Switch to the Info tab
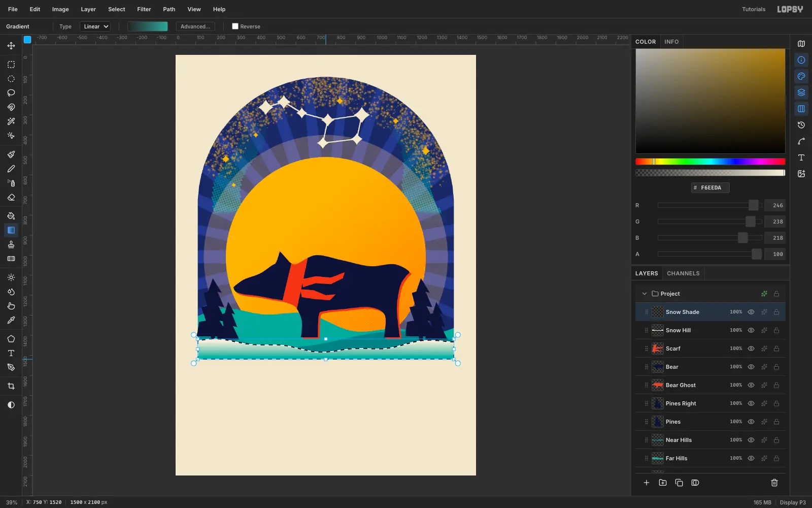Screen dimensions: 812x508 point(671,42)
